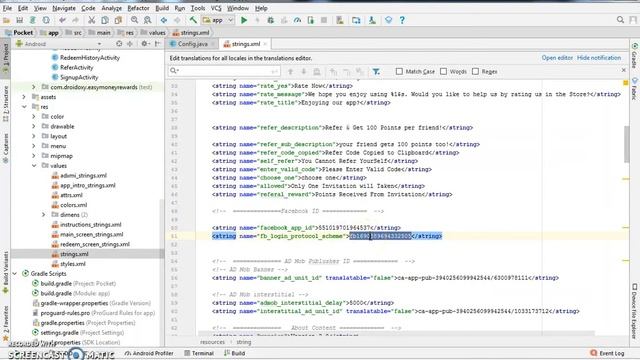The height and width of the screenshot is (360, 640).
Task: Click the Help question mark icon
Action: pos(402,20)
